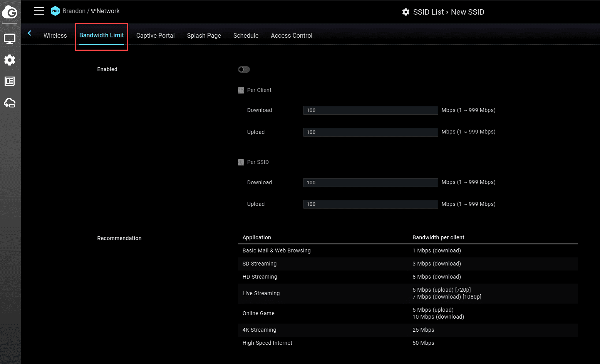The image size is (600, 364).
Task: Click the 7 Mbps (download) [1080p] value
Action: (x=447, y=297)
